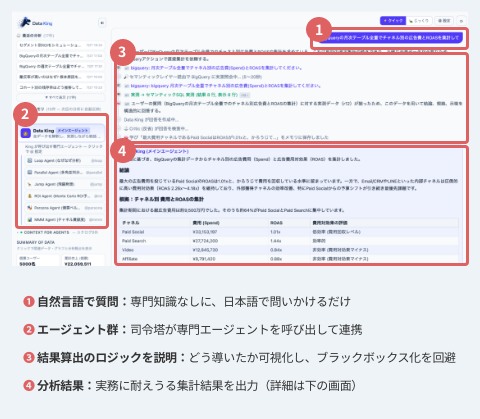Click the green セマンティックSQL 実行 result line
Viewport: 480px width, 419px height.
pyautogui.click(x=184, y=95)
